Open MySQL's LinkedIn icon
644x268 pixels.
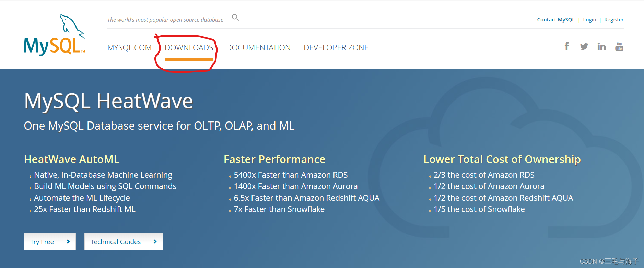(x=601, y=46)
